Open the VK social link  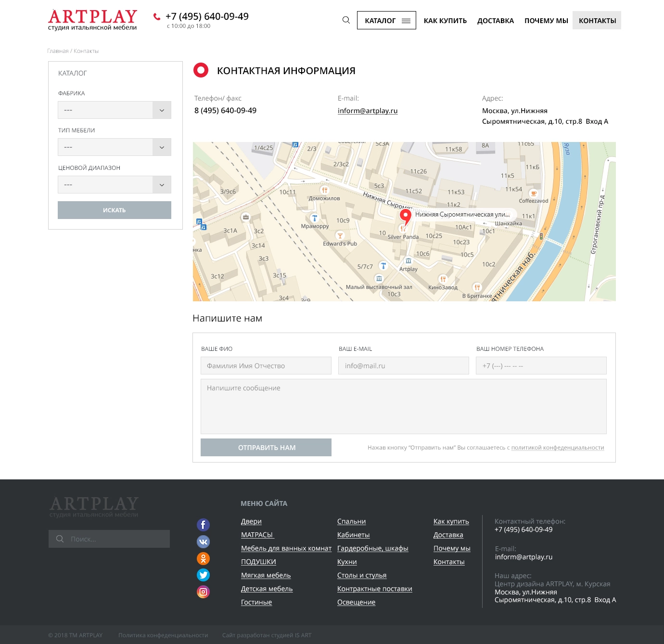203,541
